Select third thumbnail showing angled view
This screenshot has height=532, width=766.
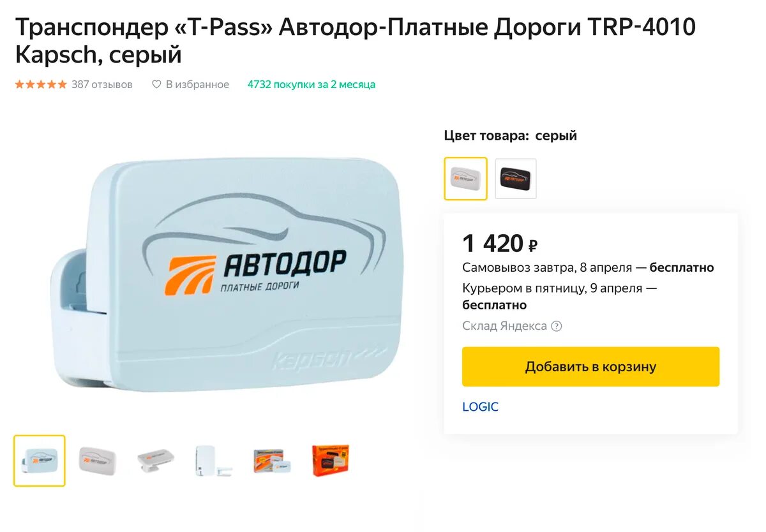coord(155,460)
